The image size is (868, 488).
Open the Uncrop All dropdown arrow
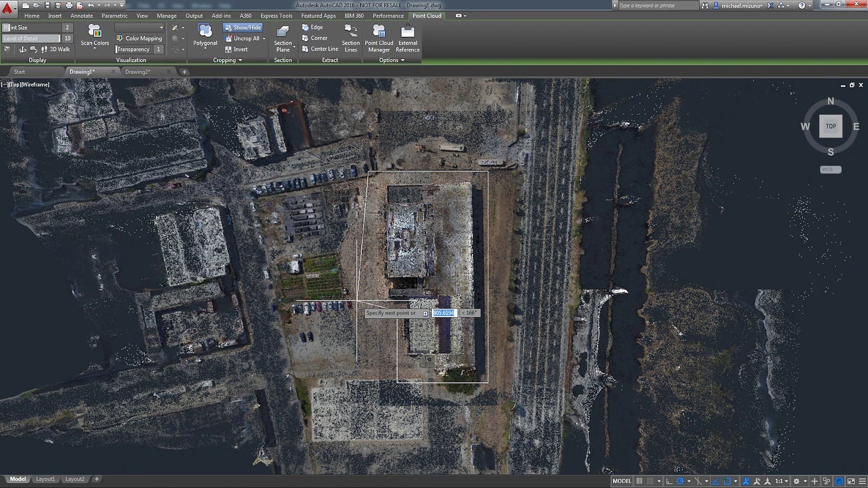pos(264,38)
